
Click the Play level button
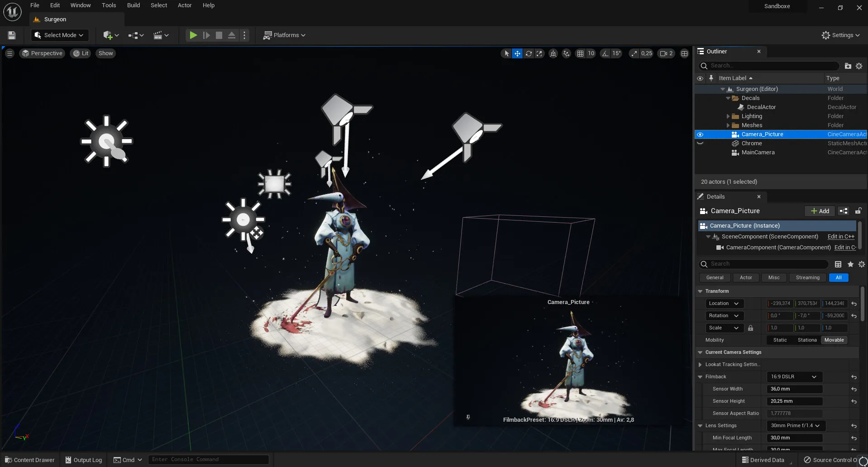[193, 35]
